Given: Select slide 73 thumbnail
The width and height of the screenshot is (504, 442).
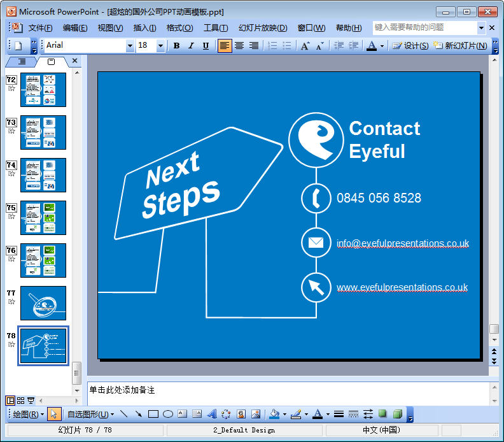Looking at the screenshot, I should 43,132.
